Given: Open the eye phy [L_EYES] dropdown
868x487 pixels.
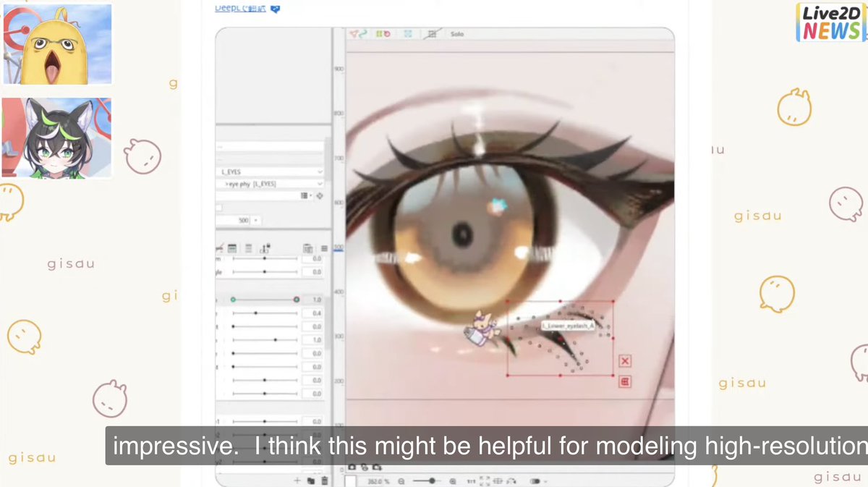Looking at the screenshot, I should [270, 184].
